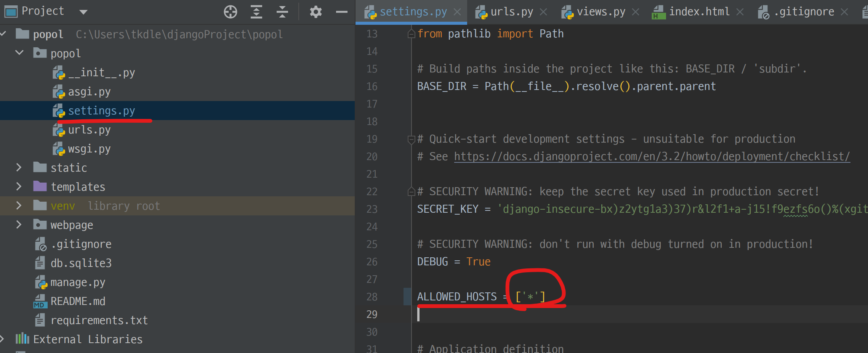Click line number 26 in the gutter
Viewport: 868px width, 353px height.
[372, 262]
